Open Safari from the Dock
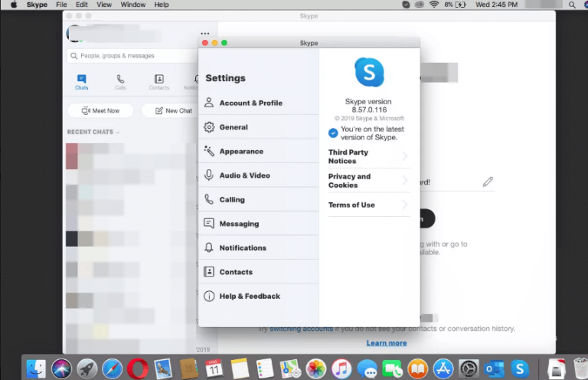 (x=112, y=369)
